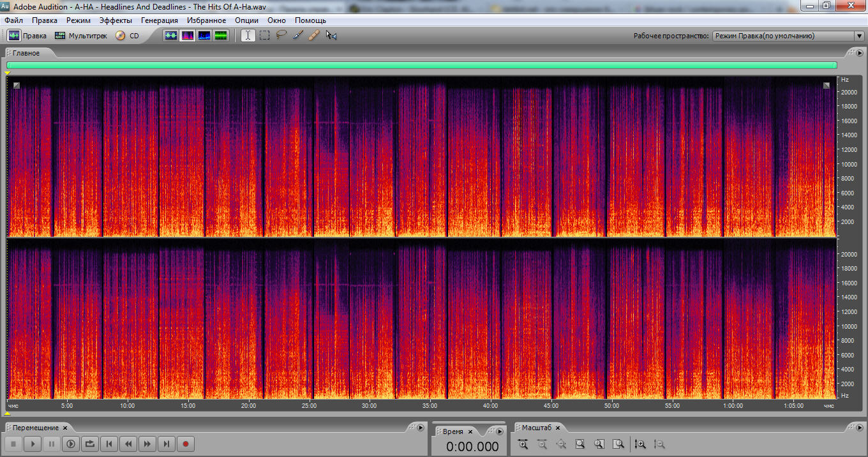Open the CD view

pos(127,36)
